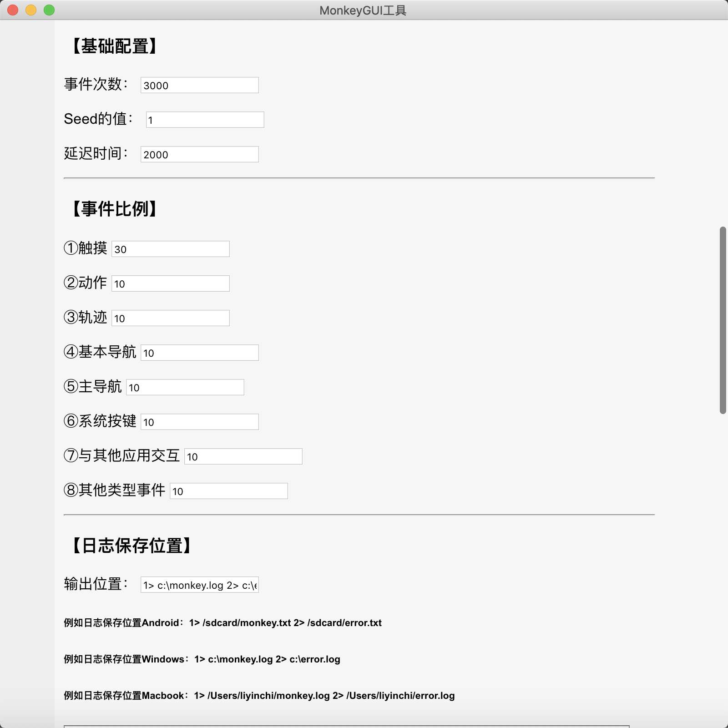Screen dimensions: 728x728
Task: Click the ②动作 percentage input field
Action: tap(170, 283)
